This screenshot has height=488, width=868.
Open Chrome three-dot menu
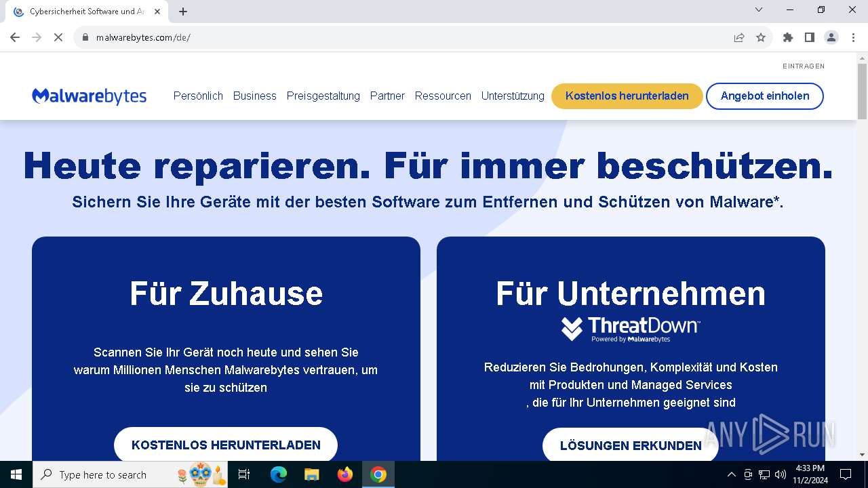pyautogui.click(x=852, y=37)
